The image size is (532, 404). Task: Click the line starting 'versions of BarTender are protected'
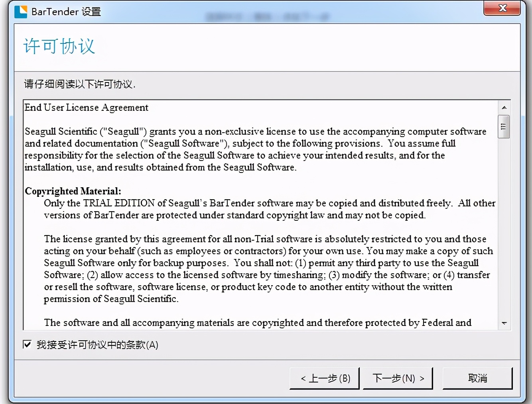point(235,215)
